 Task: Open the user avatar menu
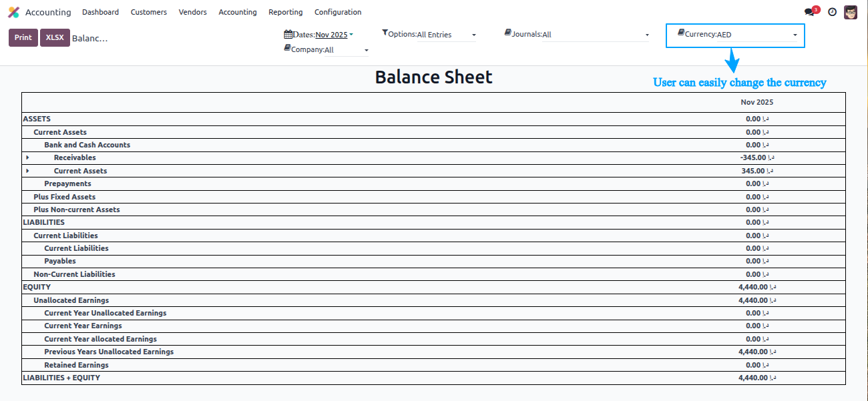(x=851, y=12)
